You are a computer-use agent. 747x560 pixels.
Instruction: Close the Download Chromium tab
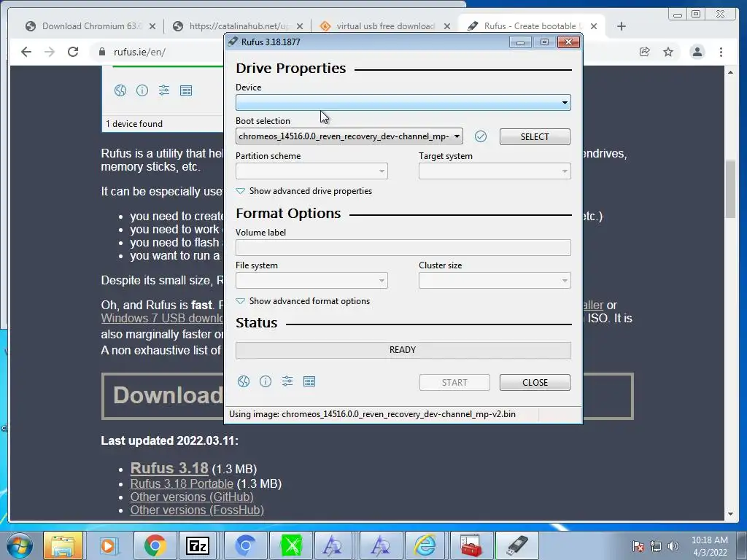(152, 26)
